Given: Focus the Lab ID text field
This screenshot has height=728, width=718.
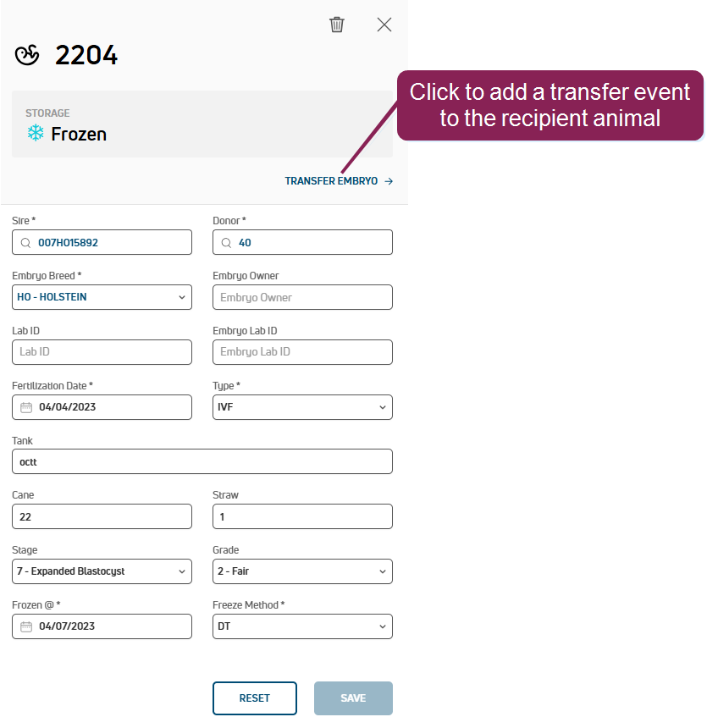Looking at the screenshot, I should coord(102,352).
